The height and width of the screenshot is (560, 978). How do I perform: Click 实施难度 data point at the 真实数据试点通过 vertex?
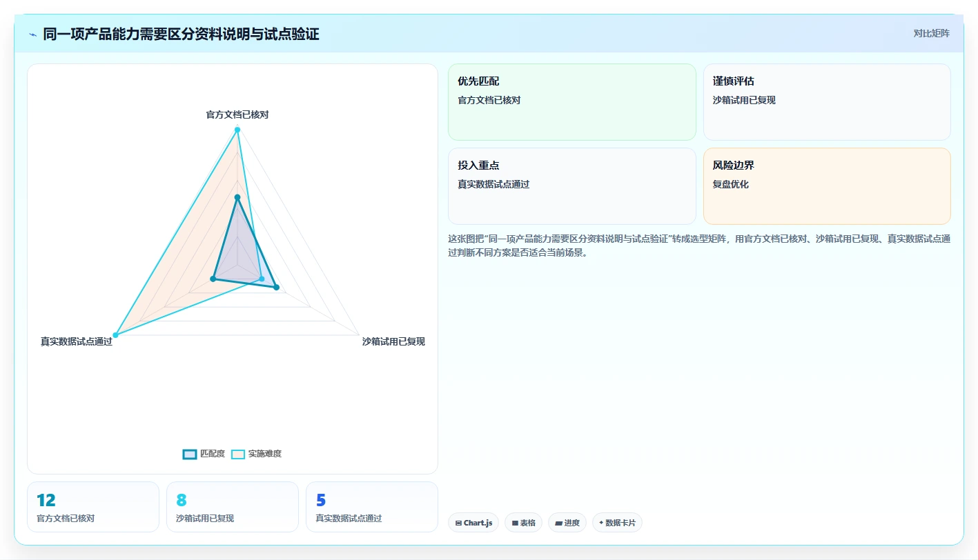click(115, 335)
